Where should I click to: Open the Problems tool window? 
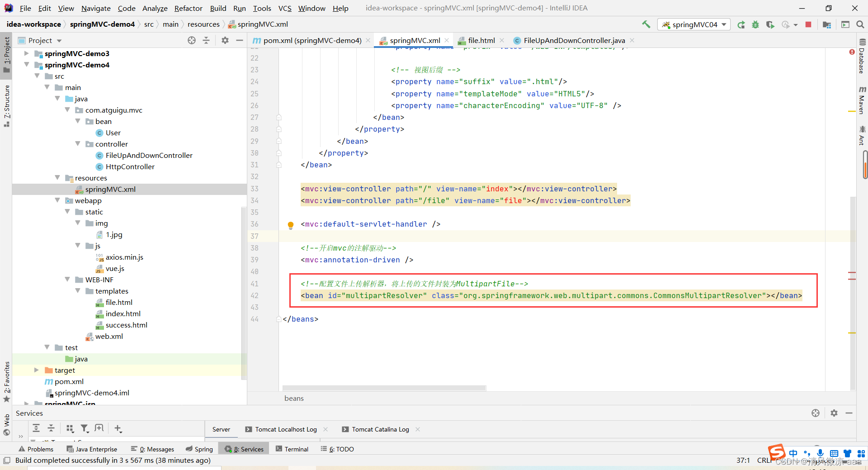36,449
